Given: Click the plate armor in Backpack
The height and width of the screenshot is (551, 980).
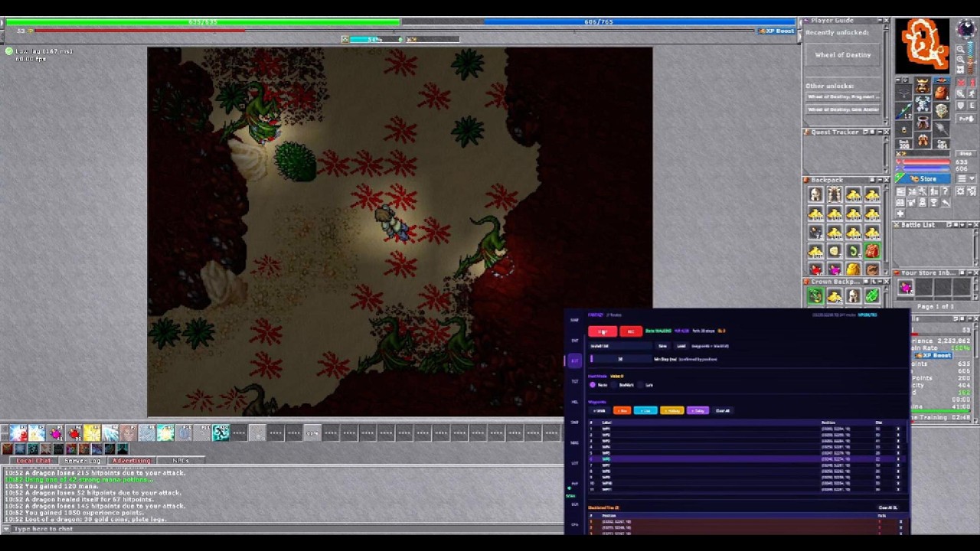Looking at the screenshot, I should click(x=834, y=195).
